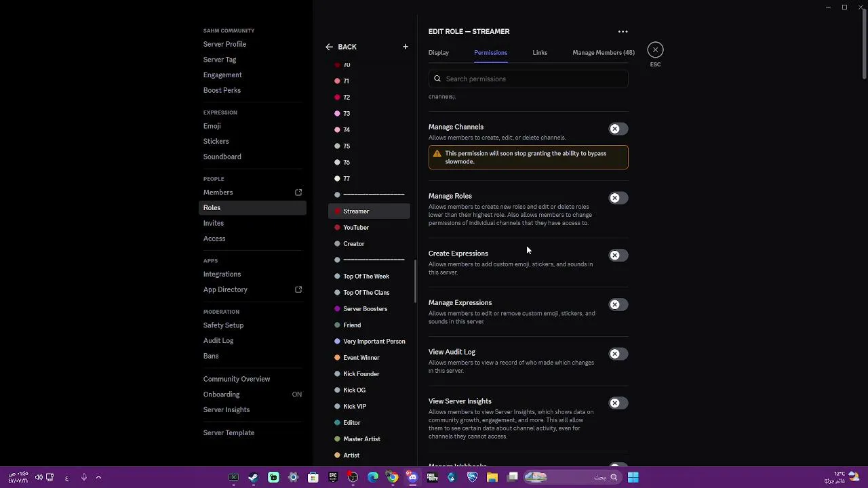
Task: Select the YouTuber role
Action: coord(369,228)
